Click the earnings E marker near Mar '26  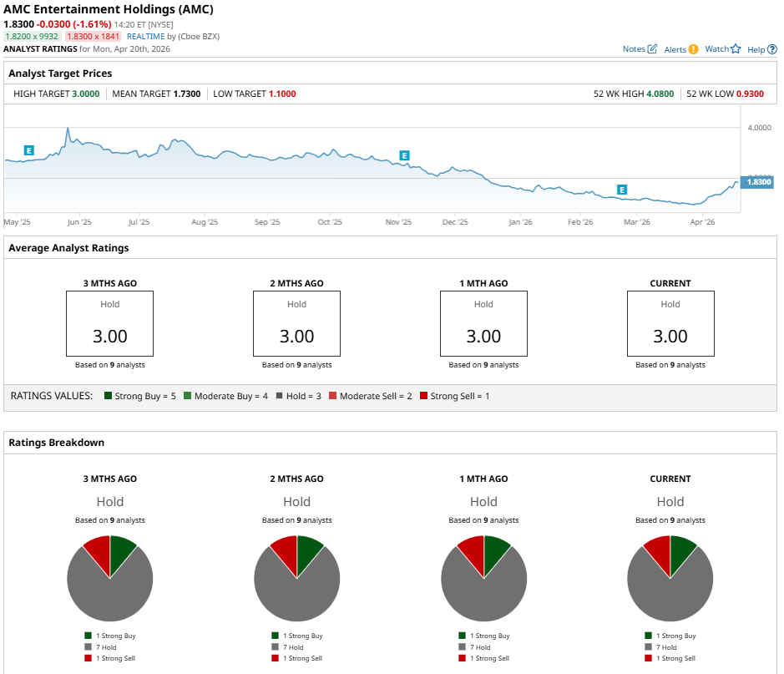pyautogui.click(x=621, y=190)
